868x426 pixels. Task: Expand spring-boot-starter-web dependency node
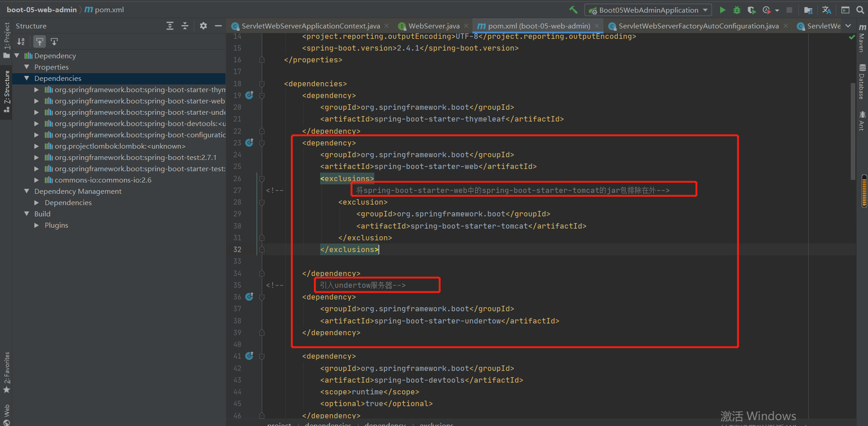tap(37, 101)
